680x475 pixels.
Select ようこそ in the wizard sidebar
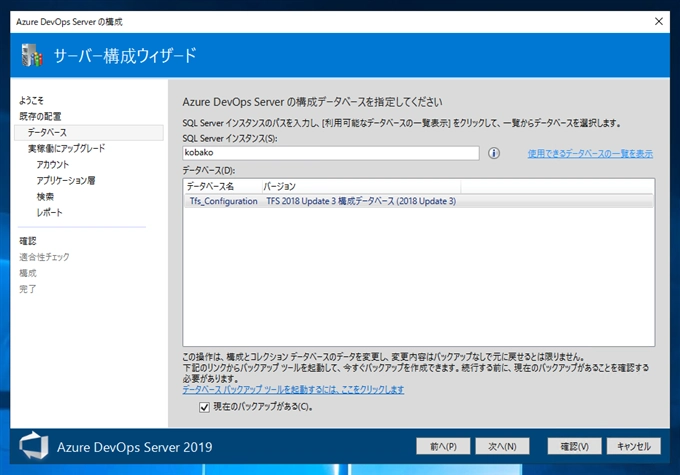(31, 101)
